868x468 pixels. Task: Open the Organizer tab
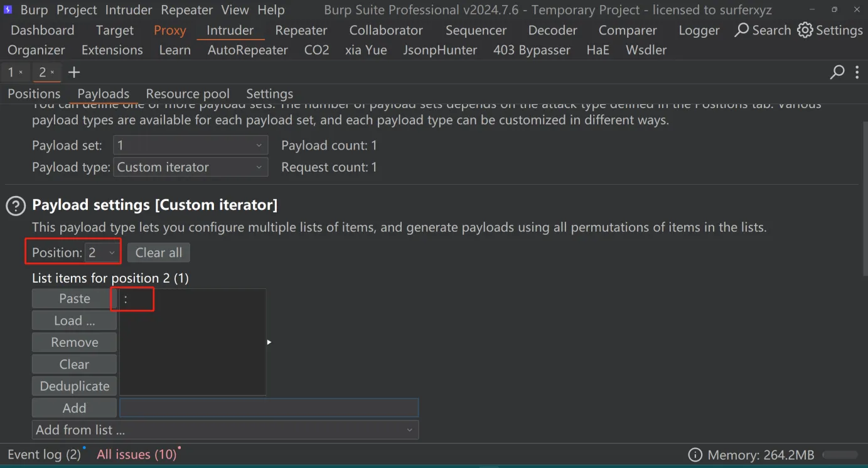[x=36, y=50]
